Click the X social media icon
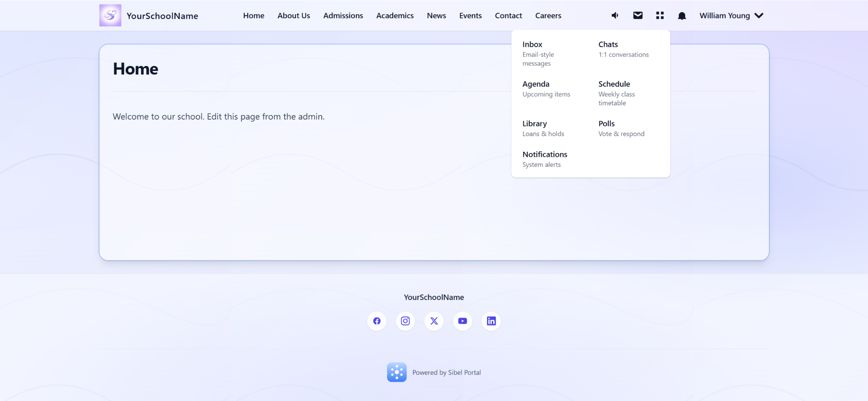The image size is (868, 401). (434, 321)
